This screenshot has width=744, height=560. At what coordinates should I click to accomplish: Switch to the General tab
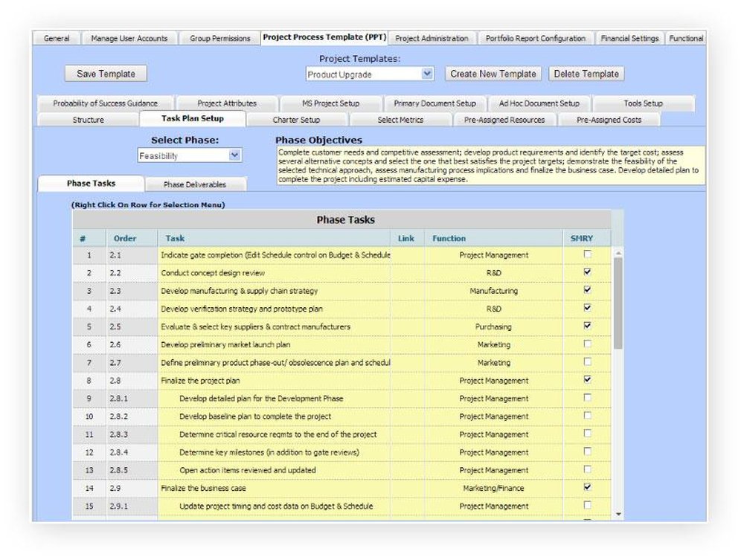[57, 39]
